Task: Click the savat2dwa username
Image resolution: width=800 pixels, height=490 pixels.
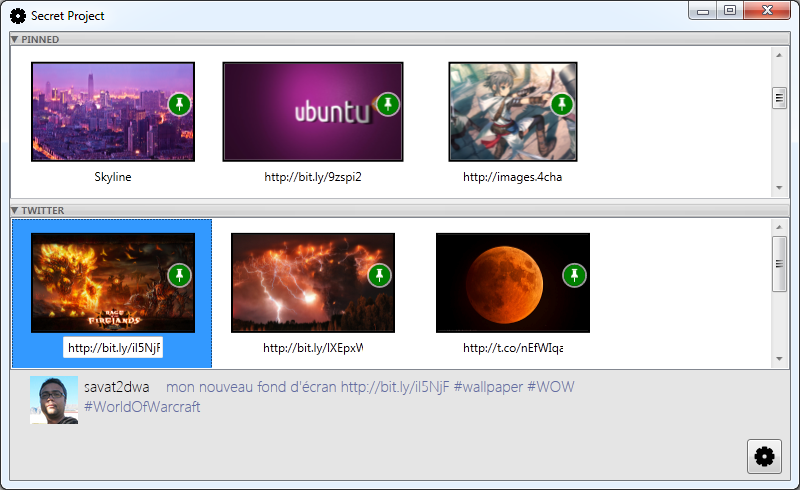Action: pos(117,387)
